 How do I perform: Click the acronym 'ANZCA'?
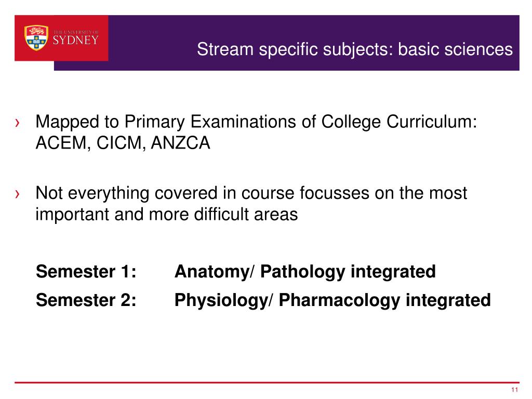pyautogui.click(x=181, y=143)
